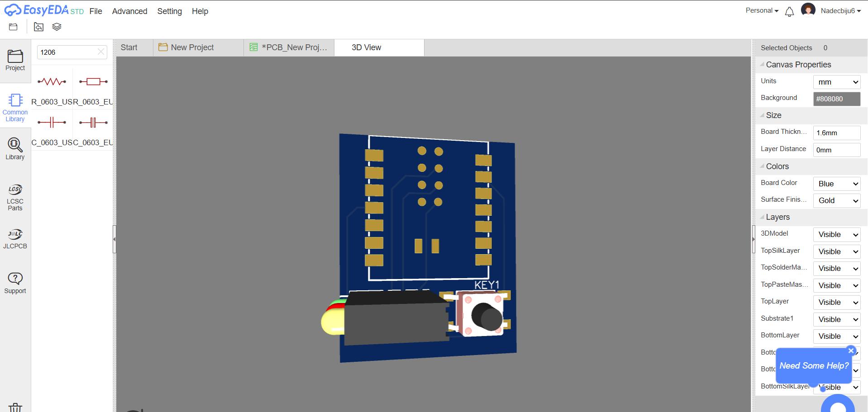Open the Advanced menu
The height and width of the screenshot is (412, 868).
pos(129,11)
